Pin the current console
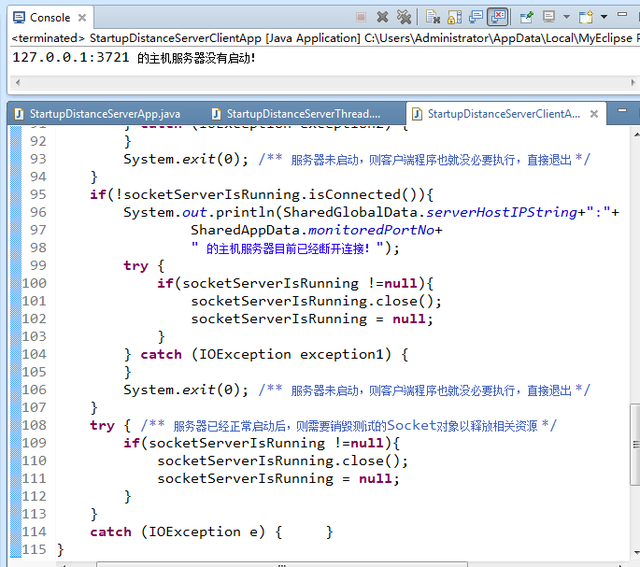This screenshot has width=640, height=567. tap(527, 17)
